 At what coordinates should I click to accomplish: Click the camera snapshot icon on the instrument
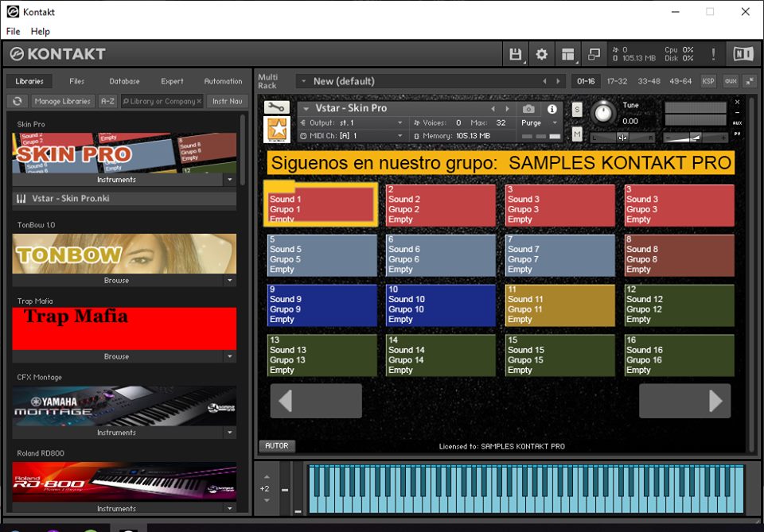528,108
